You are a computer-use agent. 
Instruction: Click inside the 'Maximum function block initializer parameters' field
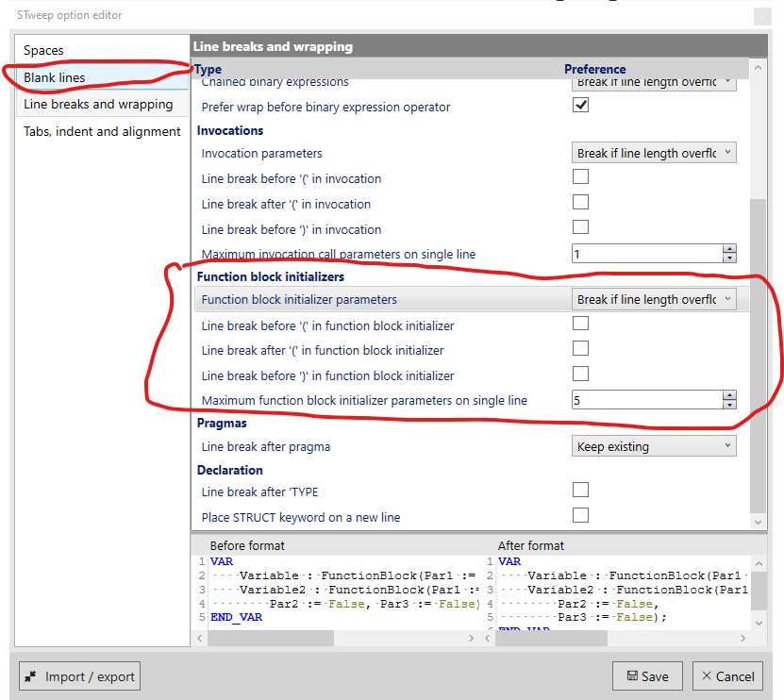(x=642, y=399)
